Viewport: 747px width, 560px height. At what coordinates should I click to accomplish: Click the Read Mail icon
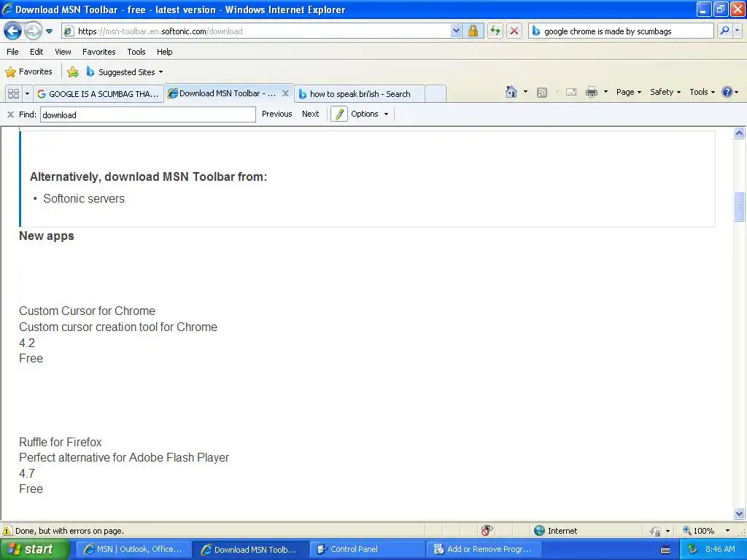tap(571, 93)
